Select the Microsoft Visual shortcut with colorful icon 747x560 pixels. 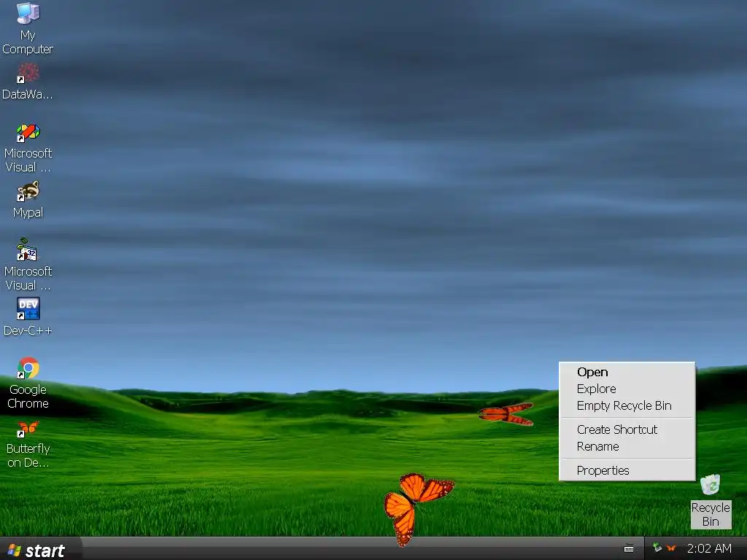click(x=28, y=148)
